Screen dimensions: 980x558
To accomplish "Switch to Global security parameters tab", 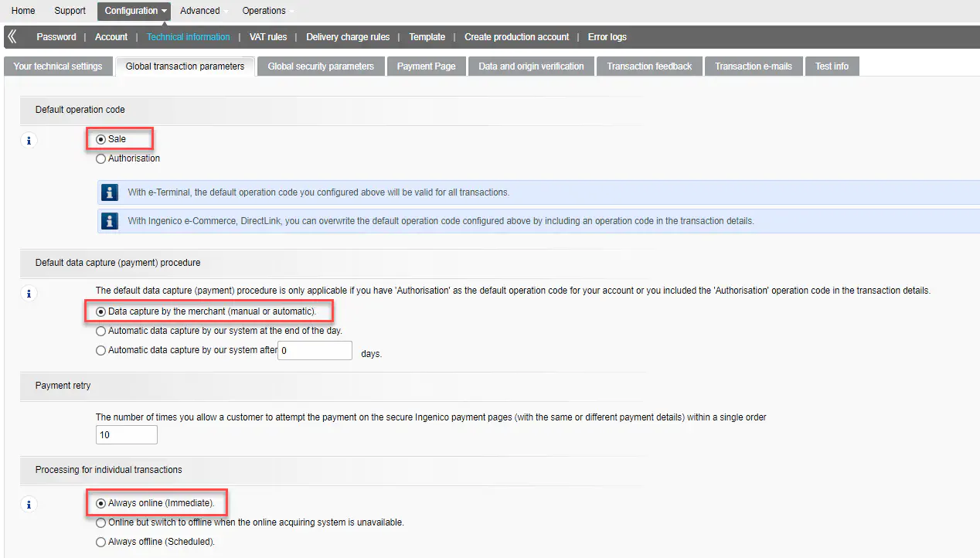I will [x=321, y=66].
